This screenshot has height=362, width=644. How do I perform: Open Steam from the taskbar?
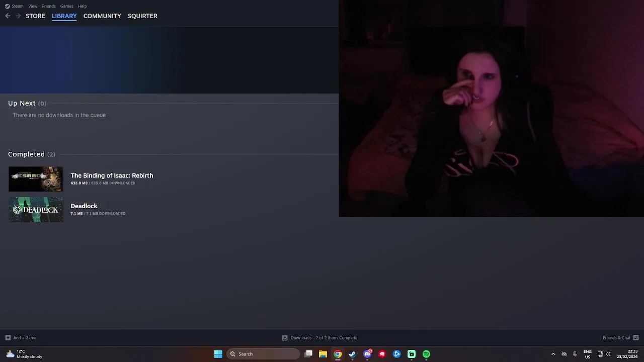pyautogui.click(x=352, y=354)
